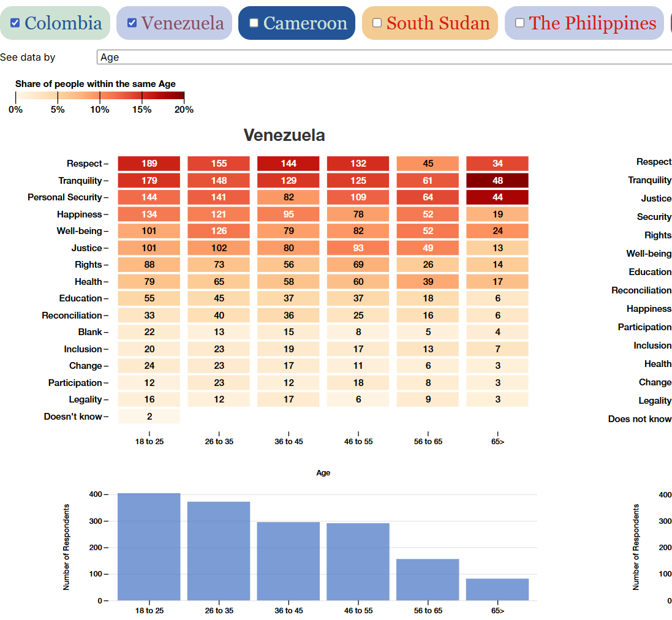672x620 pixels.
Task: Uncheck the Colombia country filter
Action: click(15, 22)
